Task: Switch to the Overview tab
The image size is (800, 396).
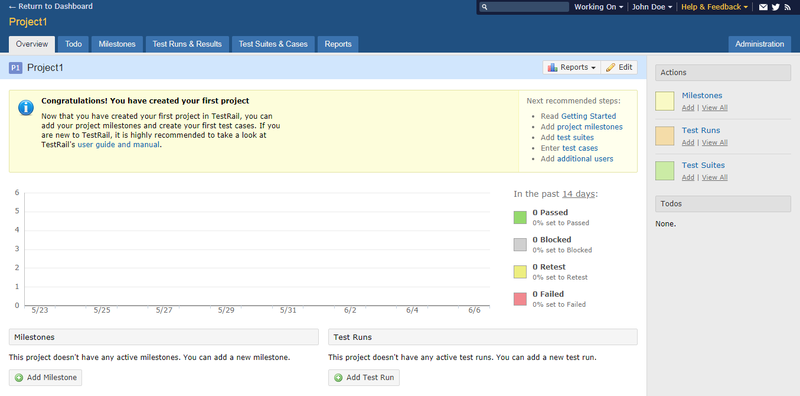Action: pos(32,44)
